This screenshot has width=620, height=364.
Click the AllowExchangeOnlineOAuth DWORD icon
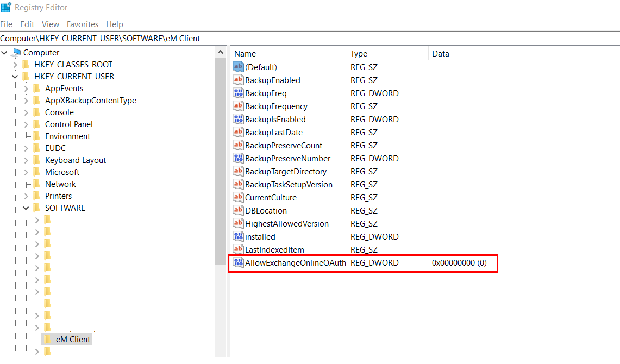[238, 262]
